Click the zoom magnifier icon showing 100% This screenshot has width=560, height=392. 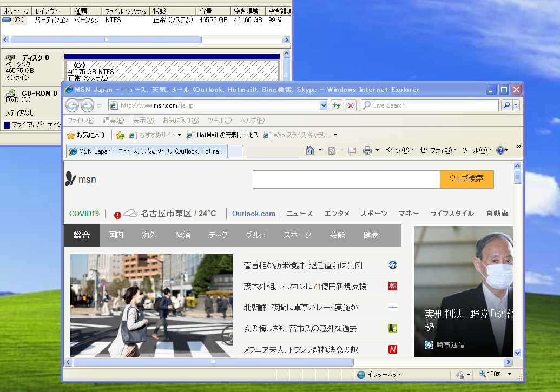coord(483,374)
